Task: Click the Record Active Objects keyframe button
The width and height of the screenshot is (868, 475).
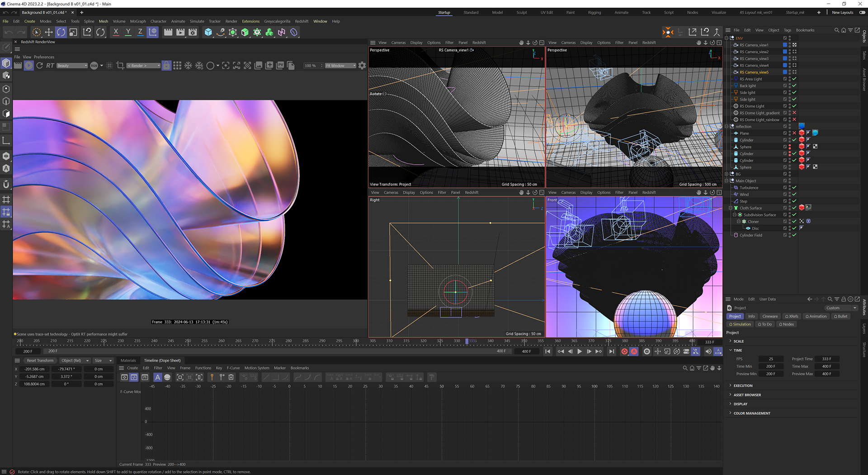Action: pyautogui.click(x=624, y=351)
